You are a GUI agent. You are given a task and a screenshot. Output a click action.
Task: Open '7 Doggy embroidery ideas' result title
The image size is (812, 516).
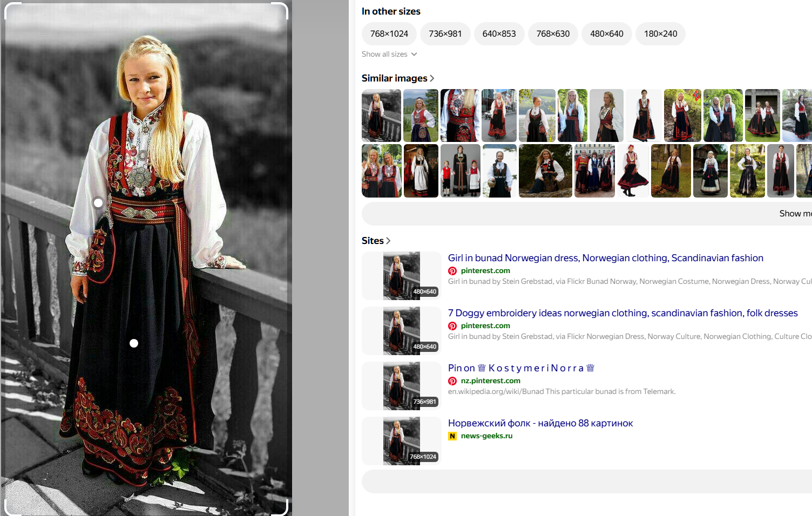click(623, 313)
